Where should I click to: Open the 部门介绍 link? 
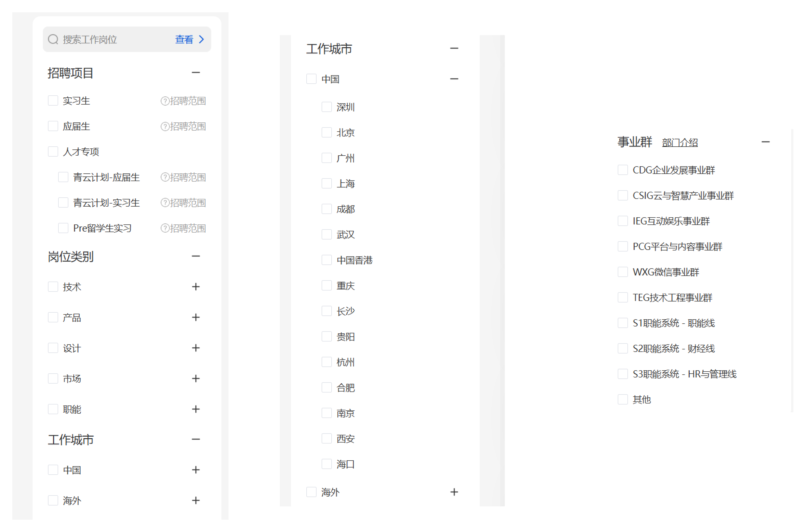(679, 143)
